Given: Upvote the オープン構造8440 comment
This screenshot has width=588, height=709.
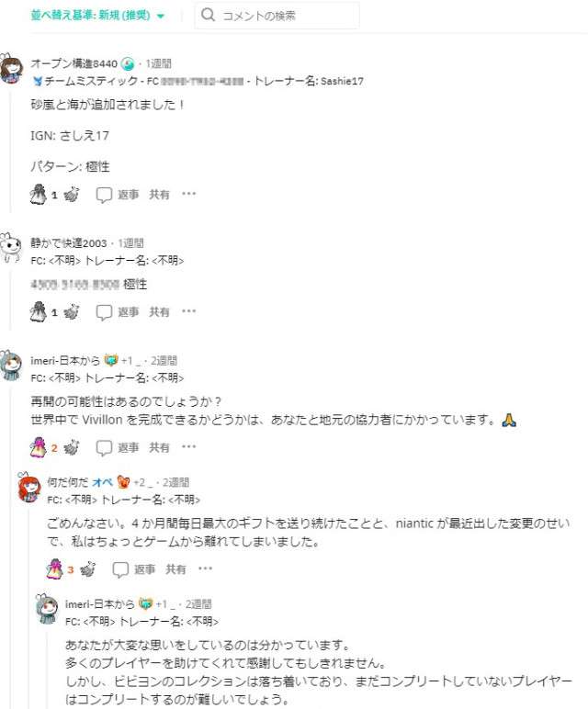Looking at the screenshot, I should tap(39, 195).
